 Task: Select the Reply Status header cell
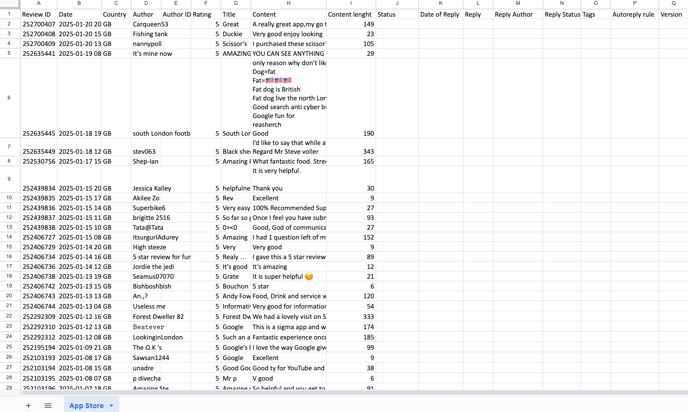(x=562, y=14)
